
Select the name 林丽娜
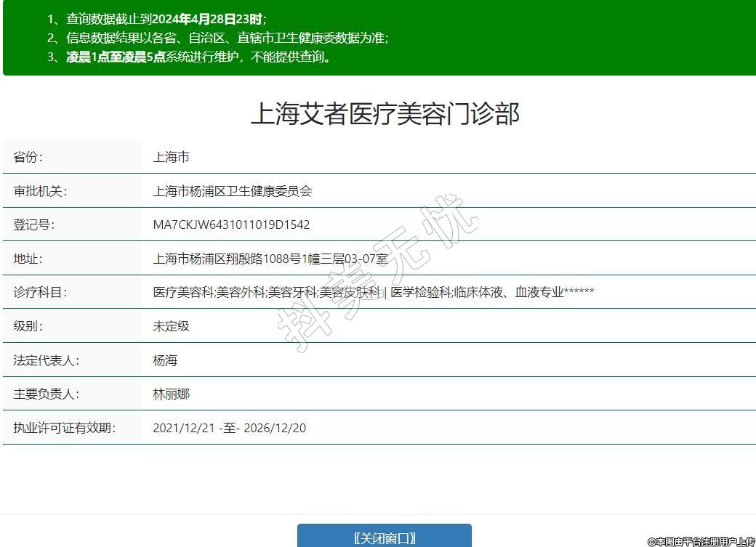coord(171,394)
